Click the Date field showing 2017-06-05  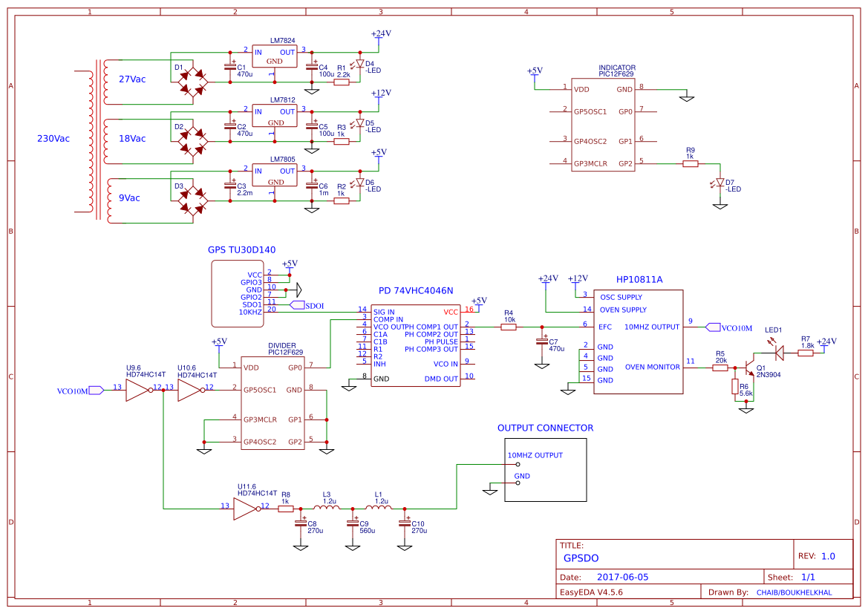coord(624,576)
